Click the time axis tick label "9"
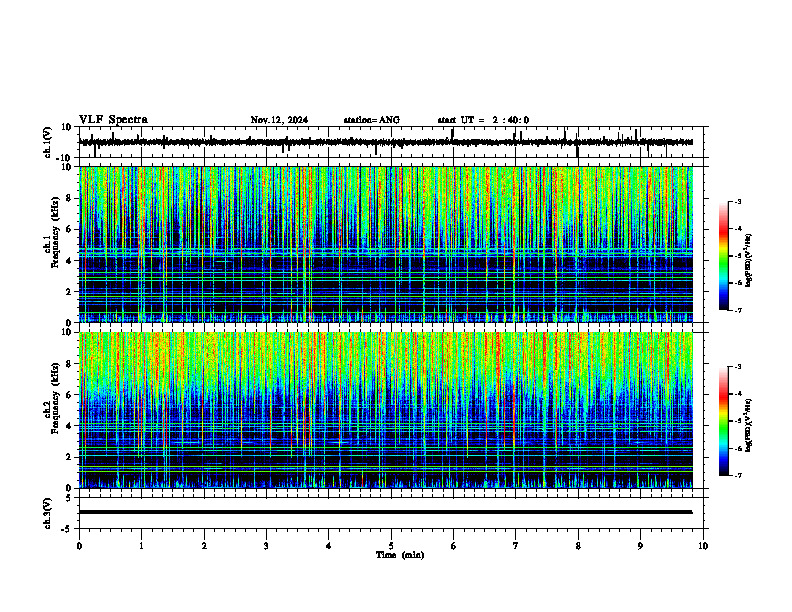This screenshot has width=792, height=612. (x=640, y=546)
